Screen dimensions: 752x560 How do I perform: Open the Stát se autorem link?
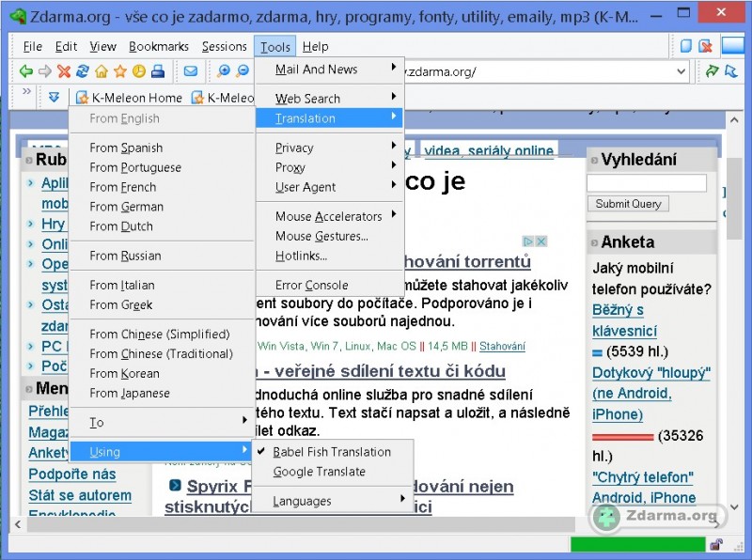(80, 495)
